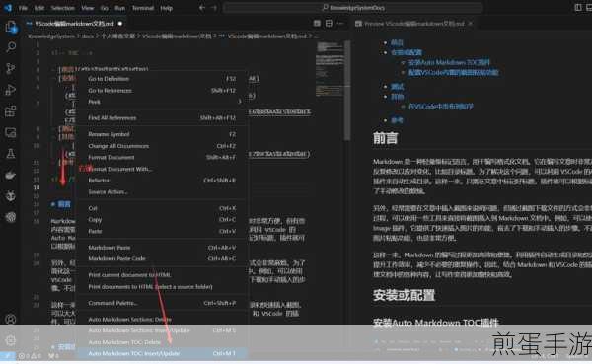Click the docs segment in the breadcrumbs
Image resolution: width=592 pixels, height=364 pixels.
88,36
